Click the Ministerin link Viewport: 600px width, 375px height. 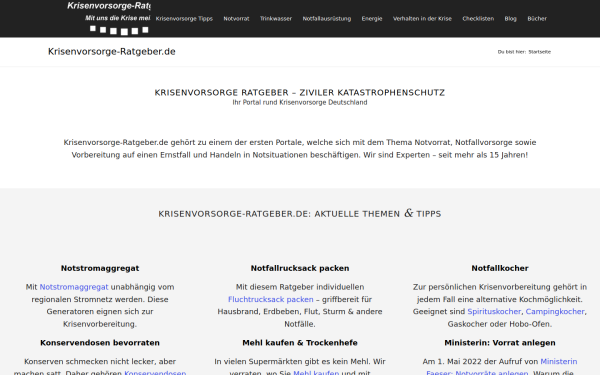559,361
